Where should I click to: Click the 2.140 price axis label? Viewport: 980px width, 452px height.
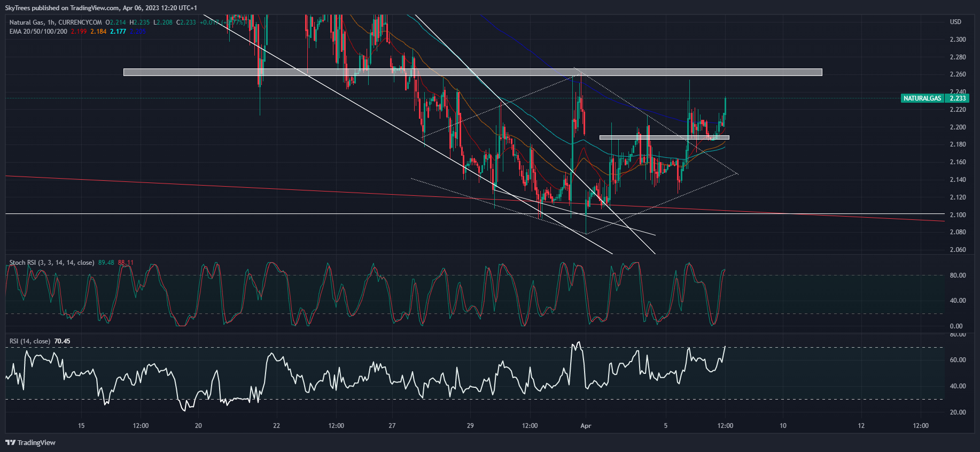958,180
